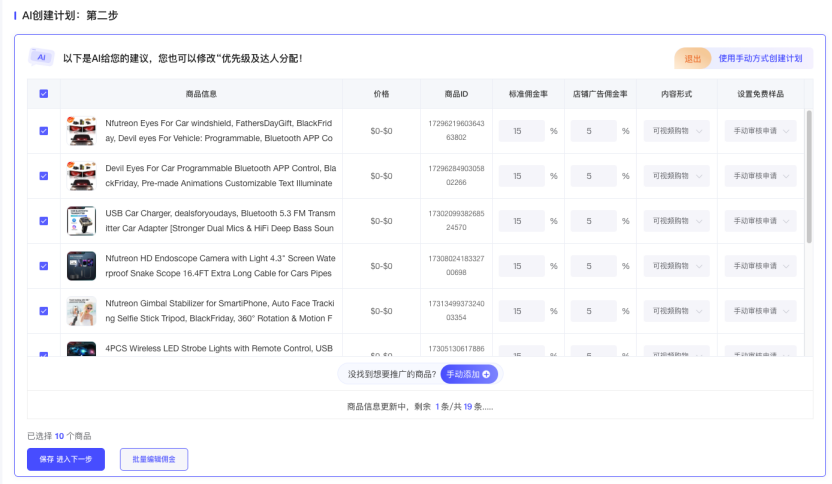Open 批量编辑佣金 bulk edit
Viewport: 832px width, 484px height.
(154, 459)
